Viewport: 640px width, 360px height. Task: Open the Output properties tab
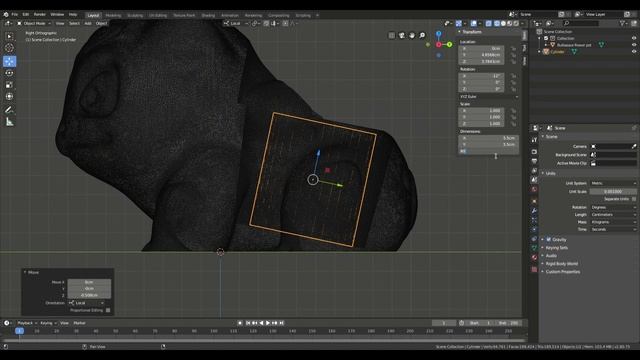pos(534,161)
